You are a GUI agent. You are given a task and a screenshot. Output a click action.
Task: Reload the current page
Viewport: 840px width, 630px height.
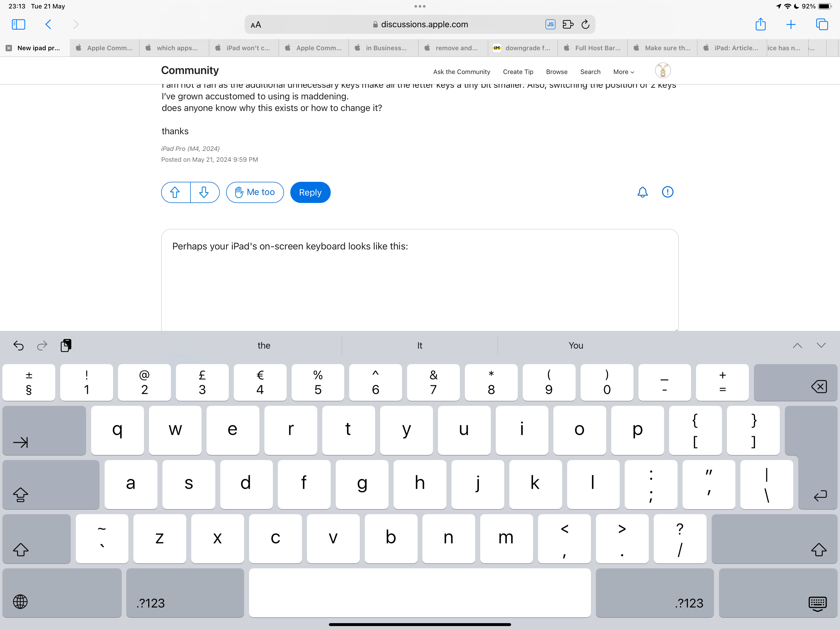(x=585, y=24)
